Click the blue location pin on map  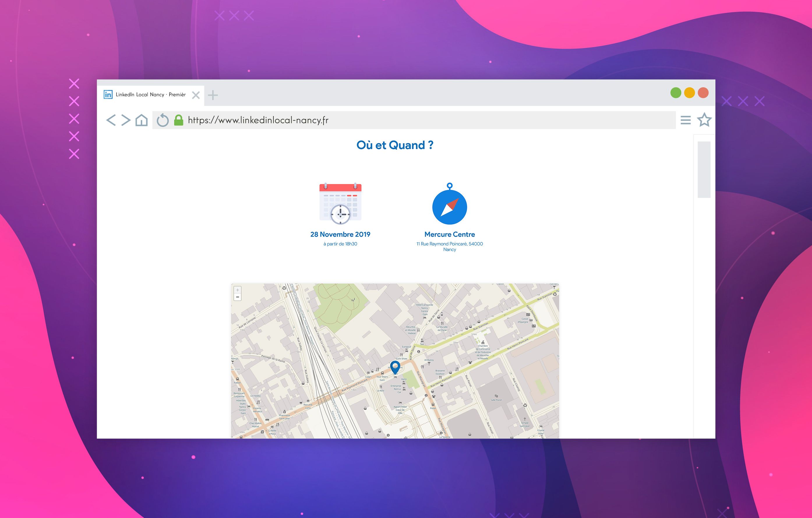pyautogui.click(x=395, y=367)
